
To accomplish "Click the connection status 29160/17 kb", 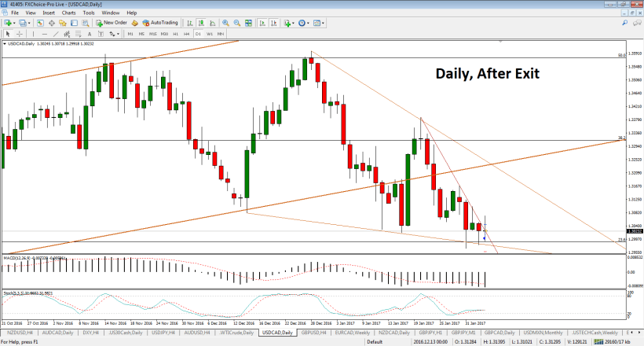I will [612, 342].
